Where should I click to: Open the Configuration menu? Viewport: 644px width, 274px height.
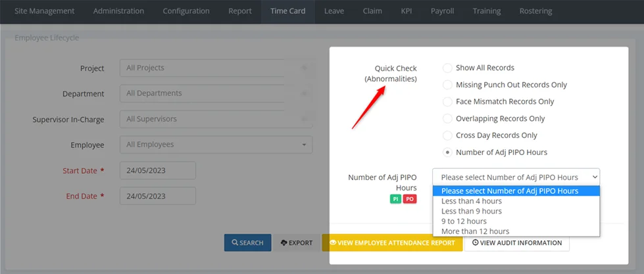point(186,11)
